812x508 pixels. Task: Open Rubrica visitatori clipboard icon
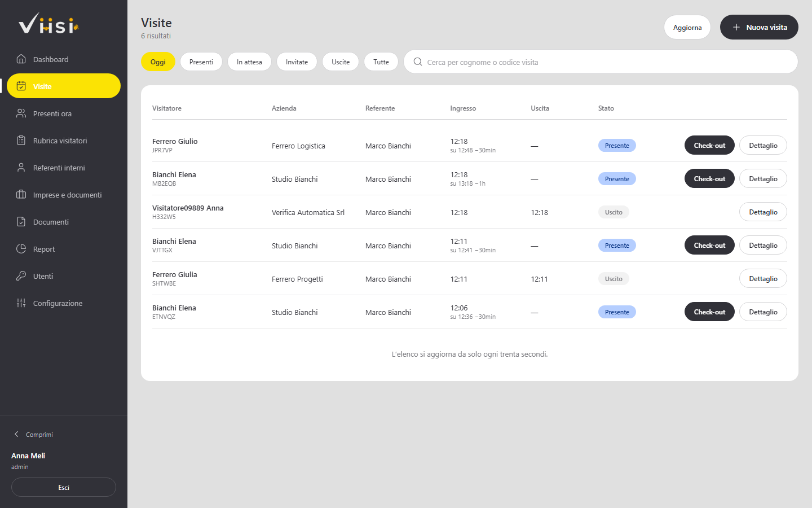[21, 140]
